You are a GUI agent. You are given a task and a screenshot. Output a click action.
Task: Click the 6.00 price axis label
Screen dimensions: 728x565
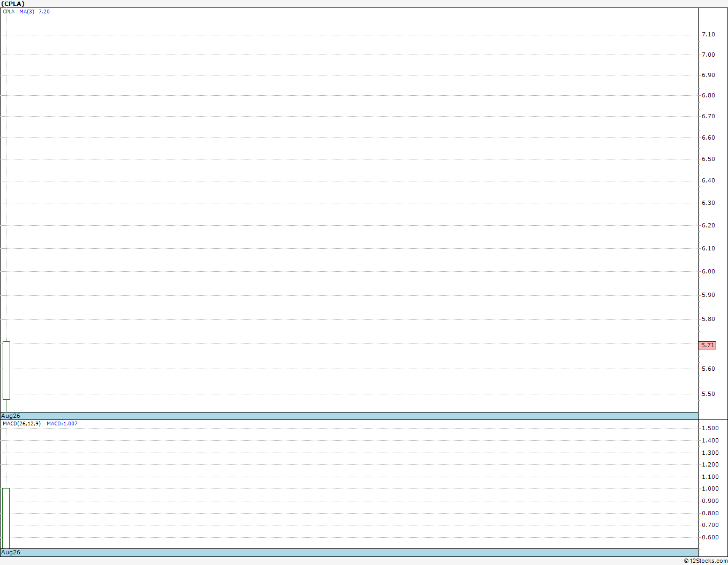(x=708, y=271)
